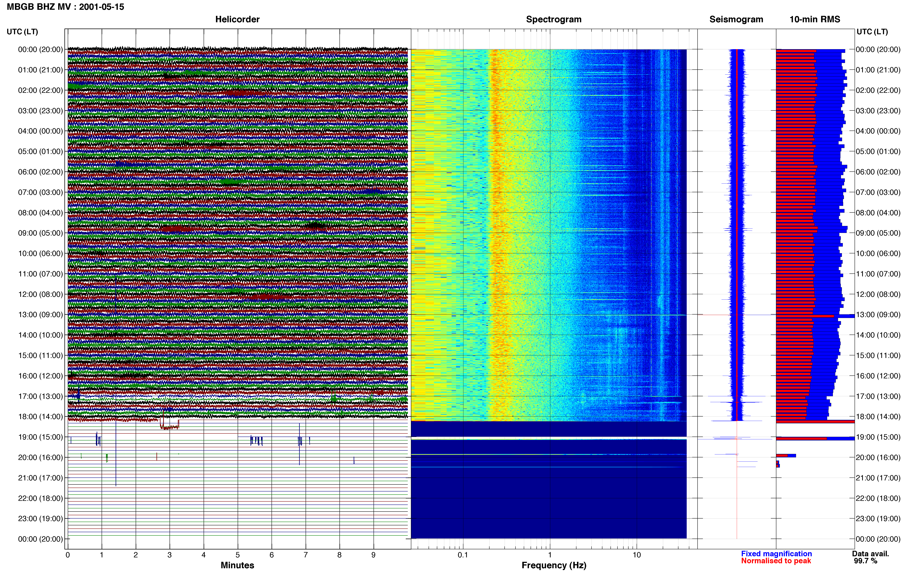Click the 10 frequency tick label
The height and width of the screenshot is (578, 924).
(637, 555)
